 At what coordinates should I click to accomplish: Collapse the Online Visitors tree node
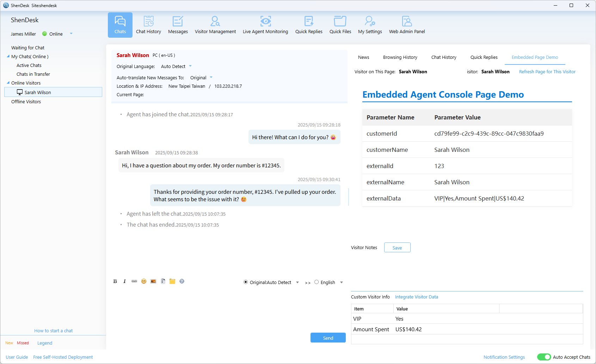coord(8,83)
